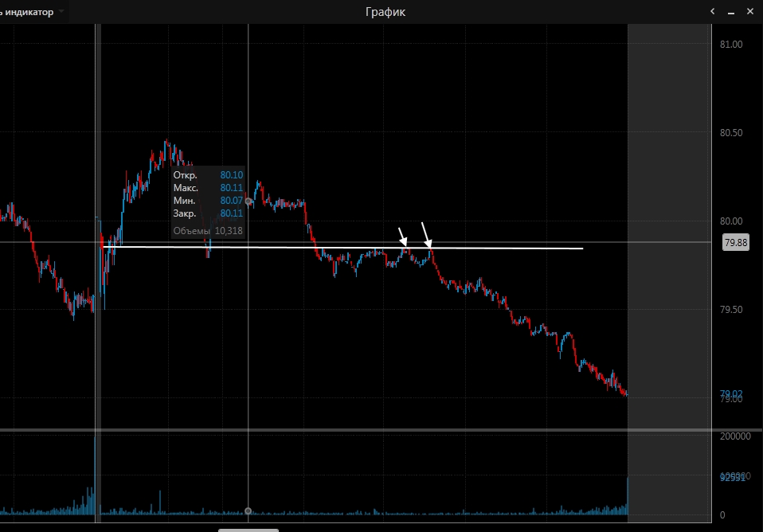763x532 pixels.
Task: Click the 79.88 price level tag
Action: coord(736,243)
